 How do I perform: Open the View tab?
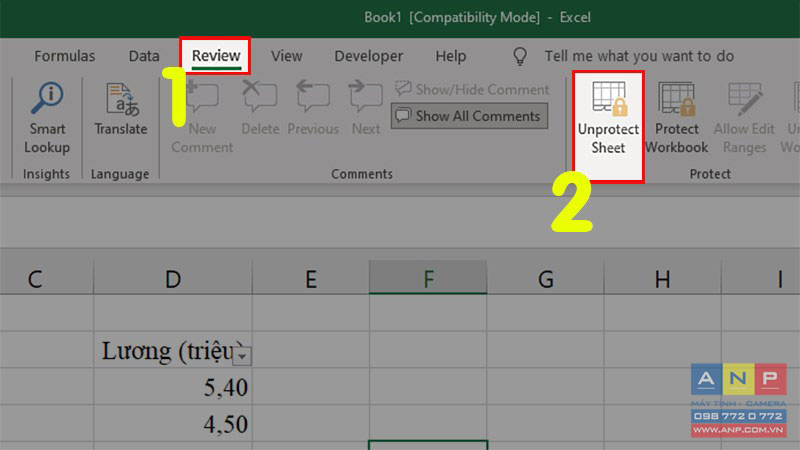click(x=286, y=56)
